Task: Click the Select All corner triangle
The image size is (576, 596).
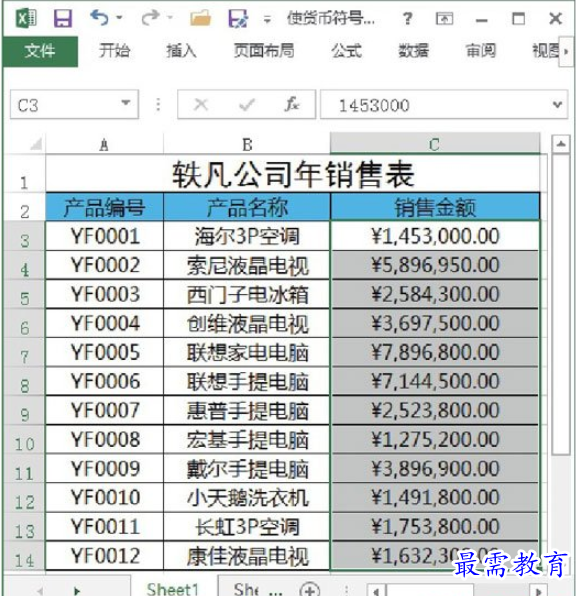Action: point(35,144)
